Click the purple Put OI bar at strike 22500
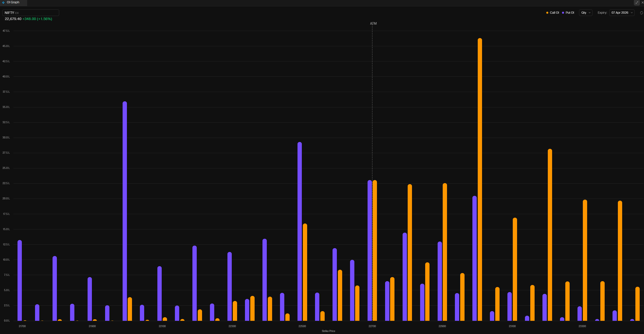Image resolution: width=644 pixels, height=334 pixels. click(x=300, y=231)
